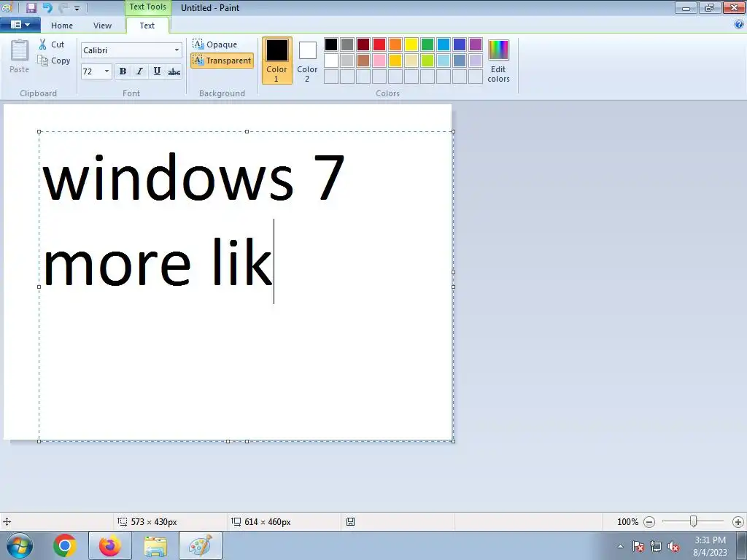Pick the brown color swatch
Image resolution: width=747 pixels, height=560 pixels.
(x=363, y=61)
